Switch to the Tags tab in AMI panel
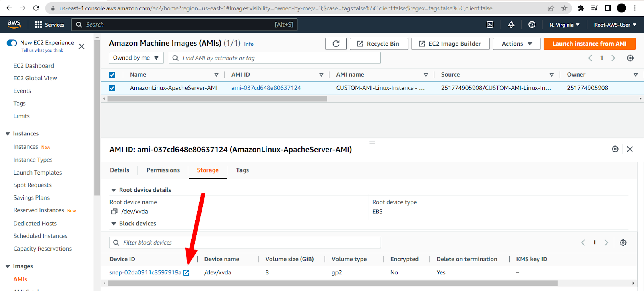The height and width of the screenshot is (291, 644). (x=242, y=170)
